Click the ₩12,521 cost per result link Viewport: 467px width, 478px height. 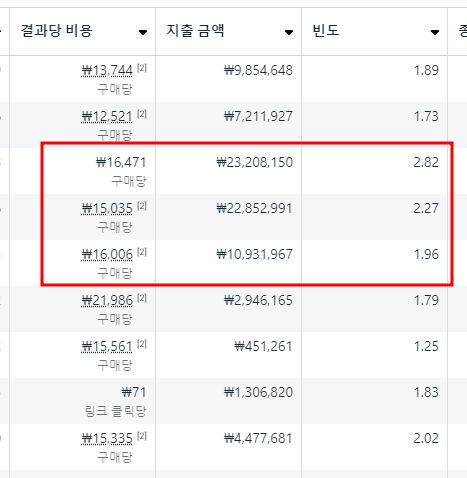[107, 116]
